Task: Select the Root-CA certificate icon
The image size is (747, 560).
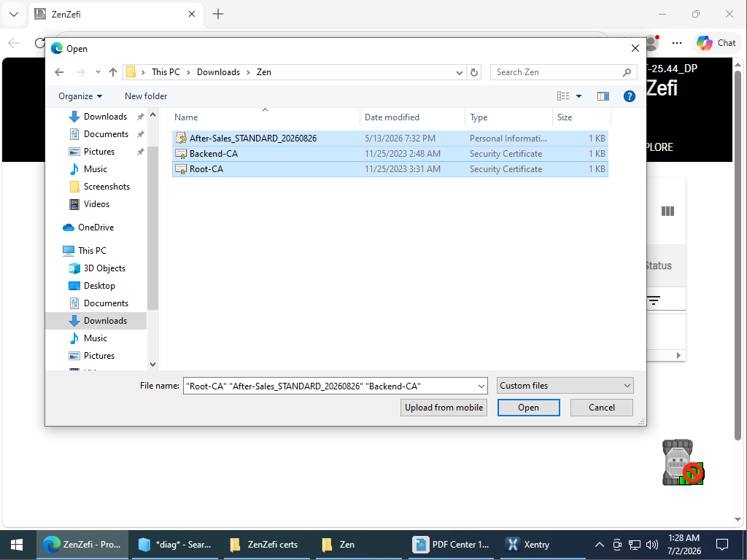Action: point(181,169)
